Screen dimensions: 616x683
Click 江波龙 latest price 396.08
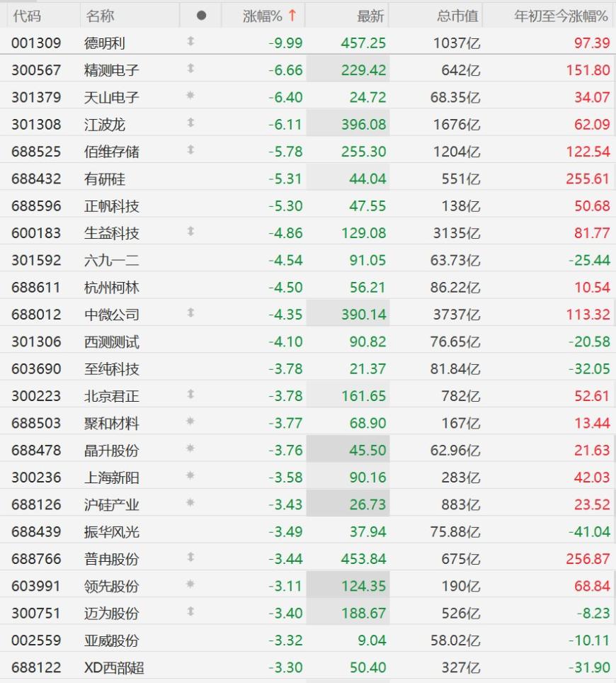363,125
